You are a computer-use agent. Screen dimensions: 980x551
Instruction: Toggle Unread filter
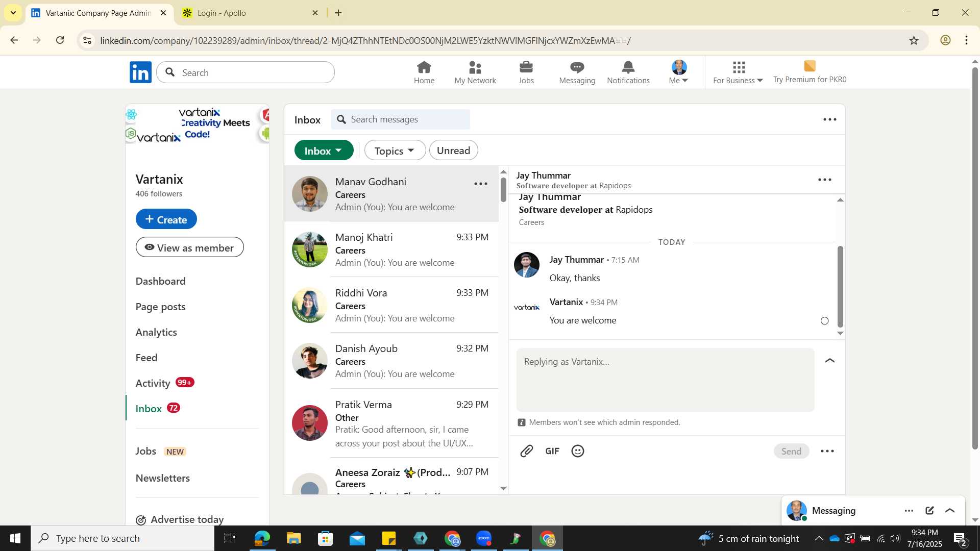point(453,150)
